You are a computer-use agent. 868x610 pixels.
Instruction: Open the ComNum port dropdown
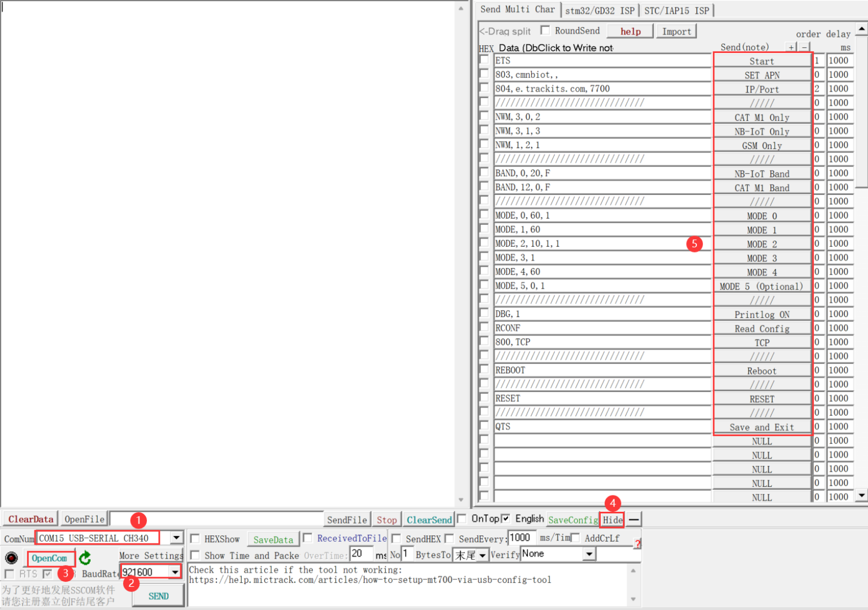click(x=176, y=538)
